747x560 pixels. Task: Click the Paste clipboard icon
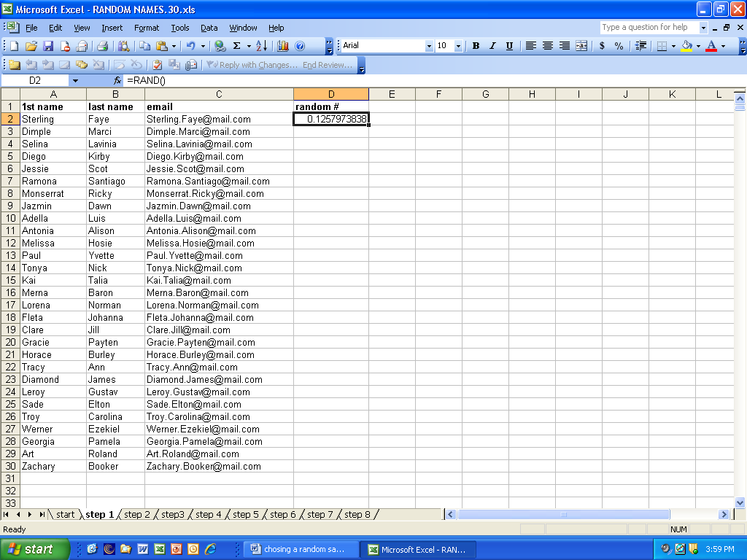[x=162, y=46]
